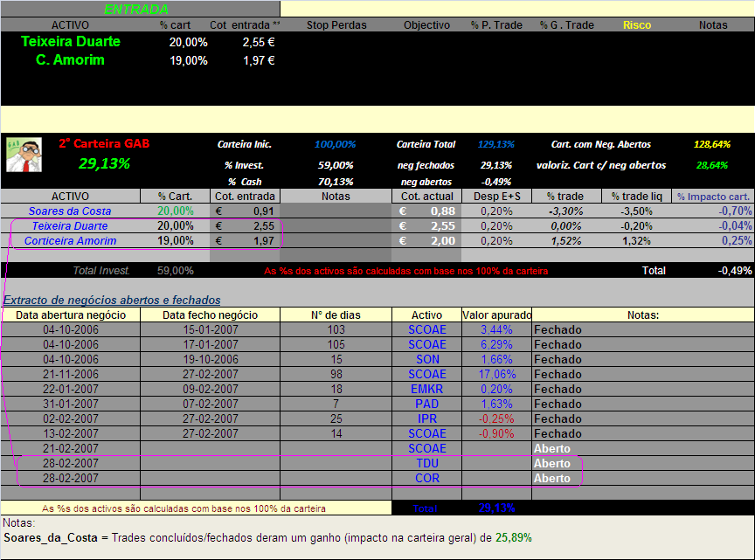Click the IPR asset cell
This screenshot has width=755, height=560.
coord(426,418)
